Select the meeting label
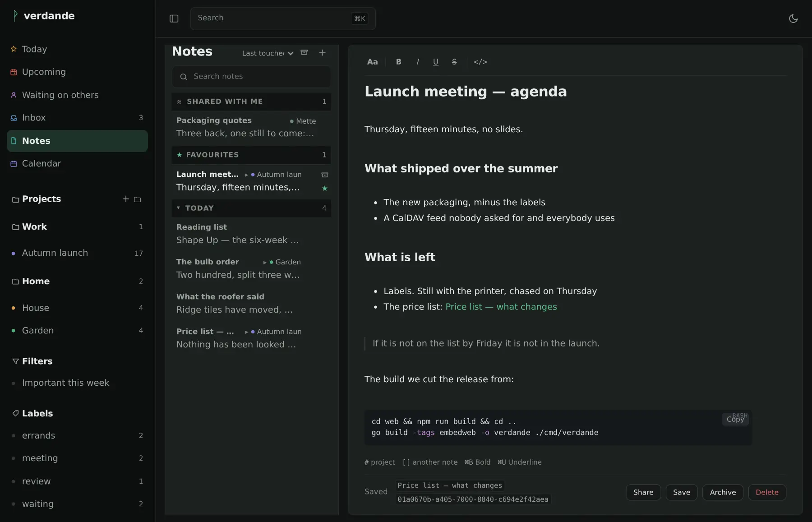This screenshot has height=522, width=812. pyautogui.click(x=77, y=458)
